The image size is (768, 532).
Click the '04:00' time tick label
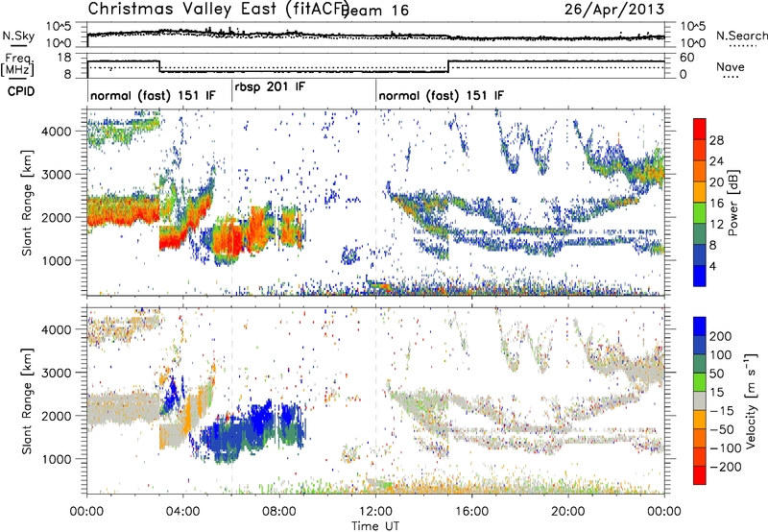point(183,512)
